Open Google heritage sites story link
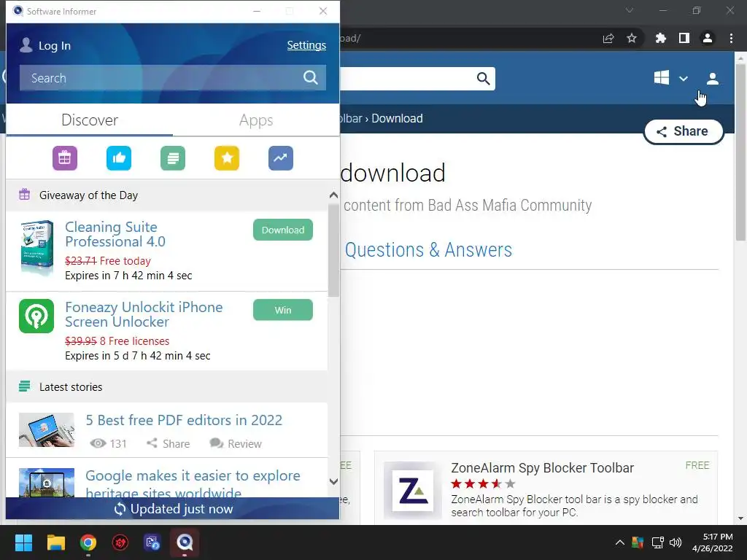 tap(193, 483)
